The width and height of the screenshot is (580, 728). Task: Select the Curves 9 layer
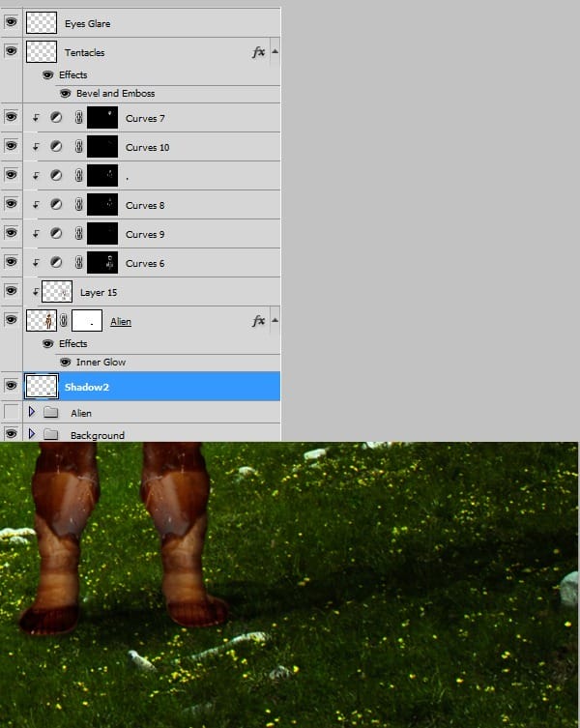145,234
